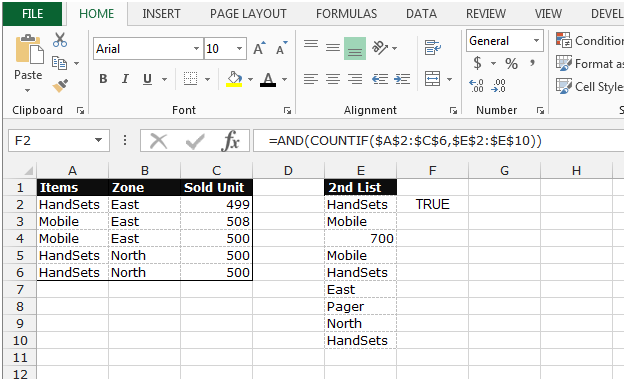Open the Cell Styles gallery
626x381 pixels.
pos(590,86)
